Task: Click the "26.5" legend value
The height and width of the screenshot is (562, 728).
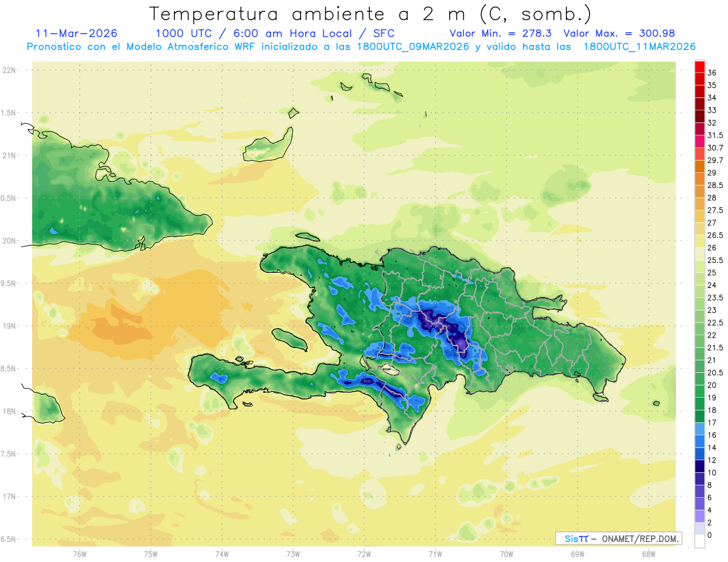Action: (715, 235)
